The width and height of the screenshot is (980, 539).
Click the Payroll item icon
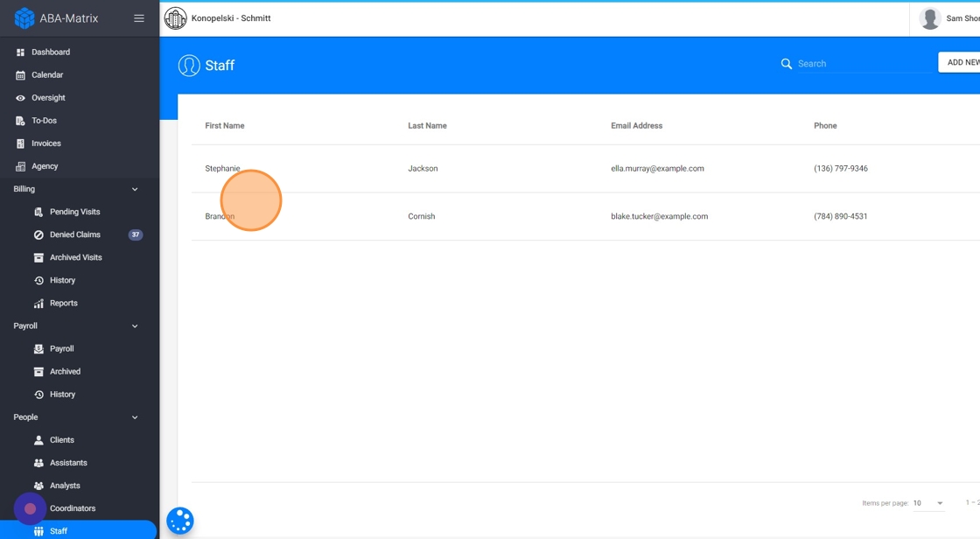point(38,349)
